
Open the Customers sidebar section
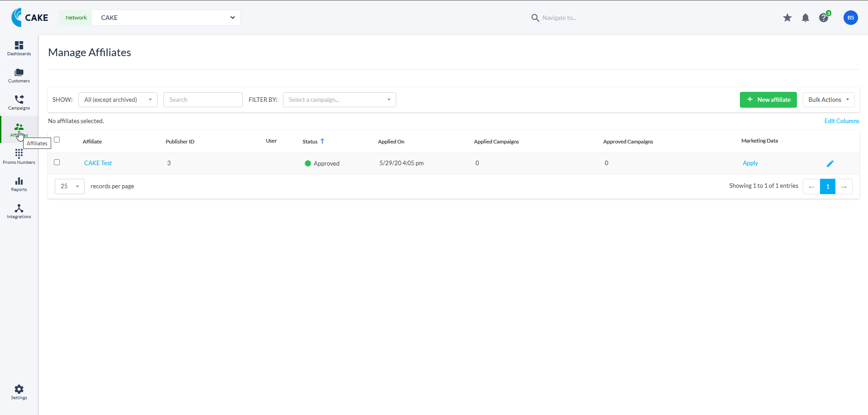19,75
